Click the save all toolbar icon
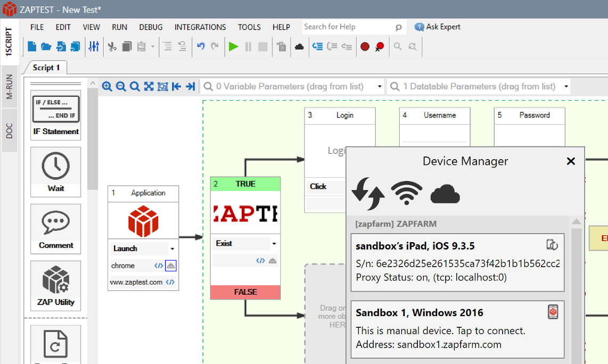The image size is (608, 364). coord(75,46)
